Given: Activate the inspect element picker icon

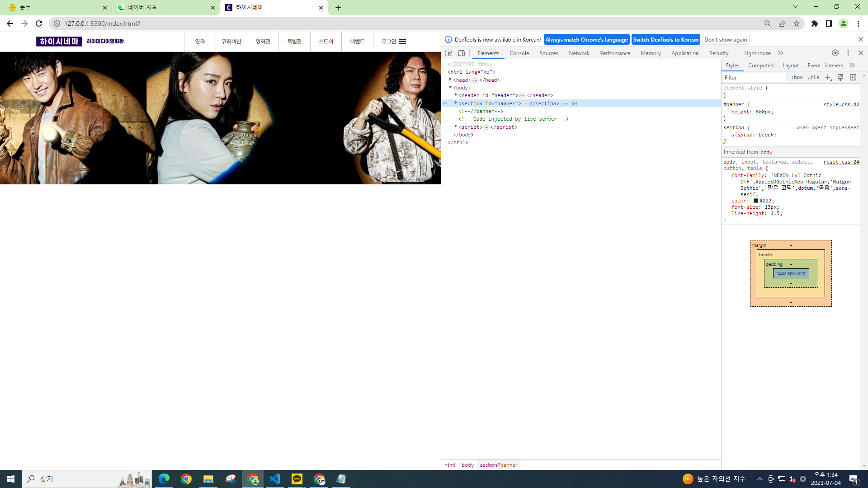Looking at the screenshot, I should click(448, 53).
